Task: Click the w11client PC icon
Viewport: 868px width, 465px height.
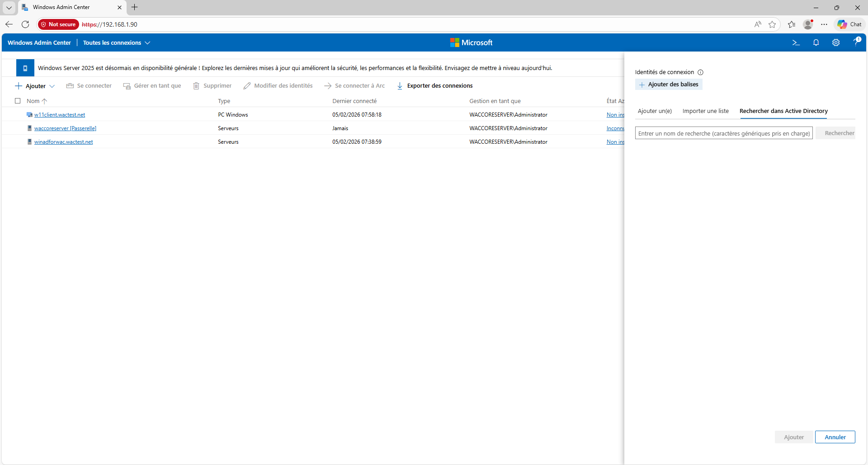Action: coord(29,115)
